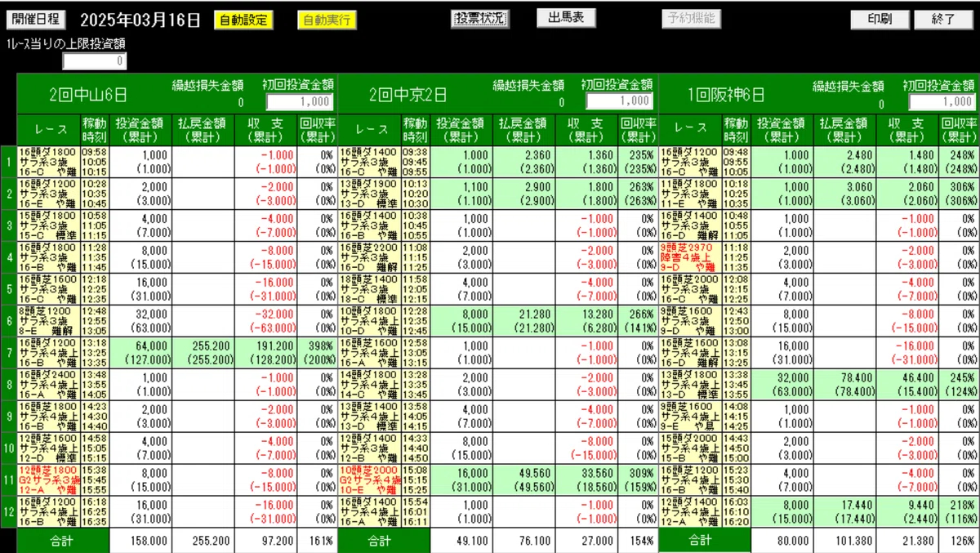This screenshot has width=980, height=553.
Task: Click 中山 レース column header
Action: (x=49, y=129)
